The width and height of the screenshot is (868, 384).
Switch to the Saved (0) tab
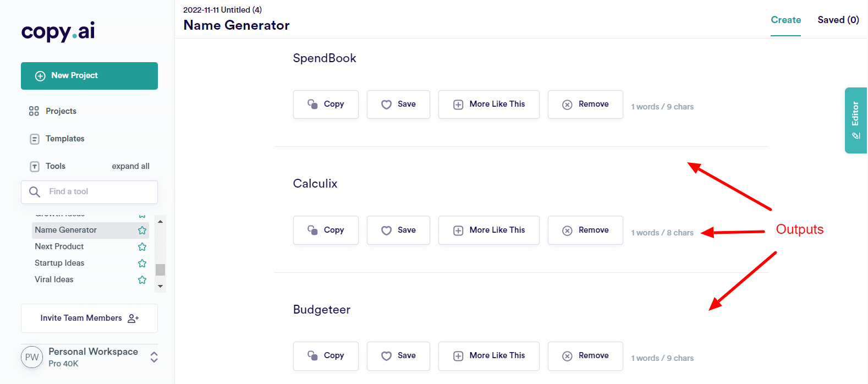(838, 20)
